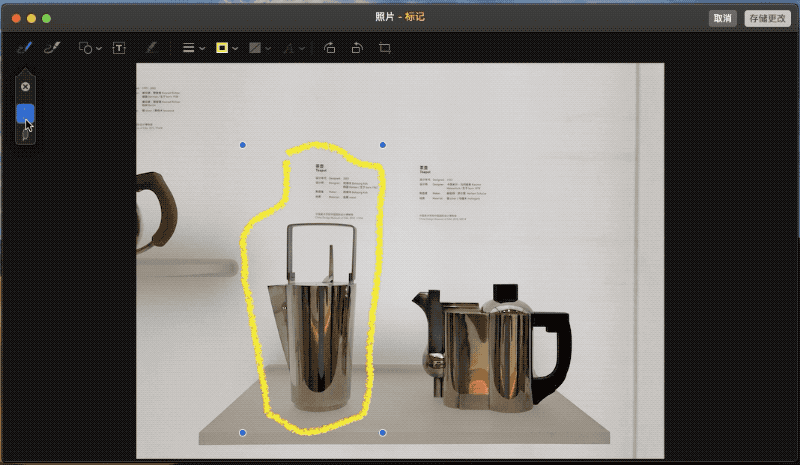Click the Text box tool
Screen dimensions: 800x465
[119, 47]
